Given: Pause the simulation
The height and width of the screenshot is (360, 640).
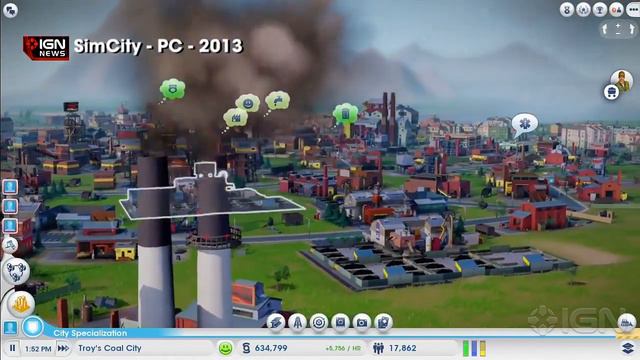Looking at the screenshot, I should (12, 348).
